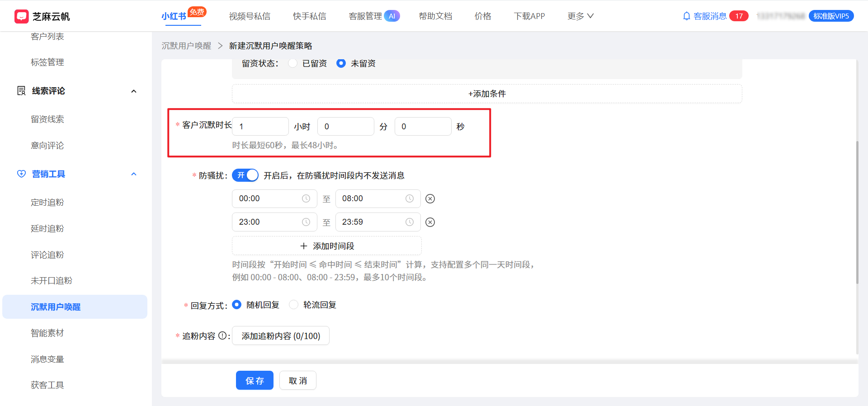Open 留资线索 in sidebar
Screen dimensions: 868x406
[x=47, y=119]
